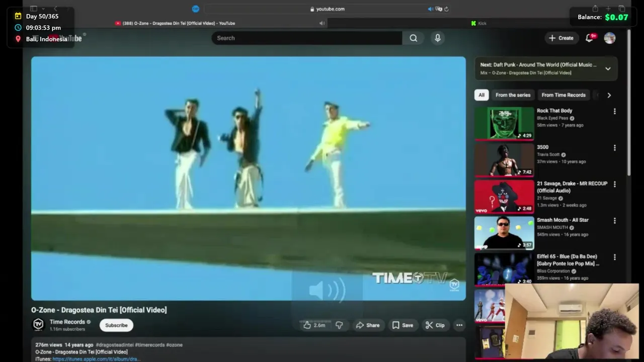Click inside the YouTube Search field

[x=307, y=38]
